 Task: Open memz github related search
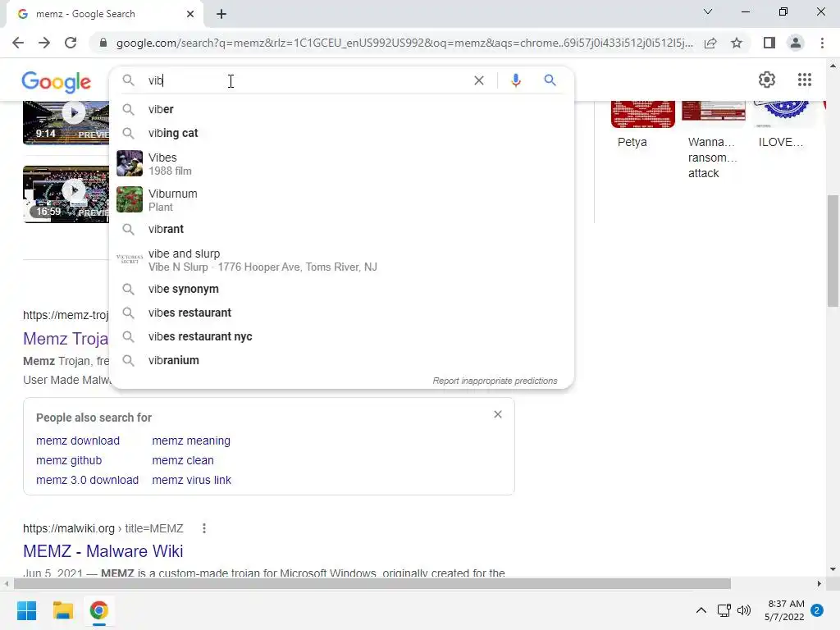coord(69,461)
